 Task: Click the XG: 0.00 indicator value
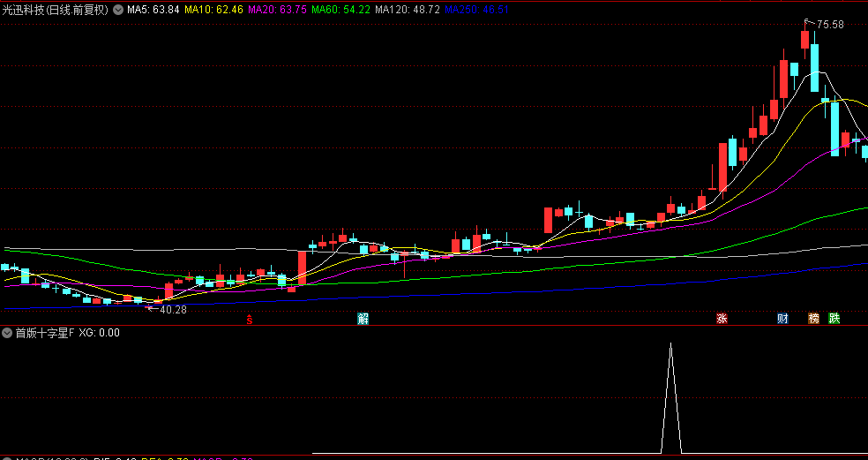99,333
